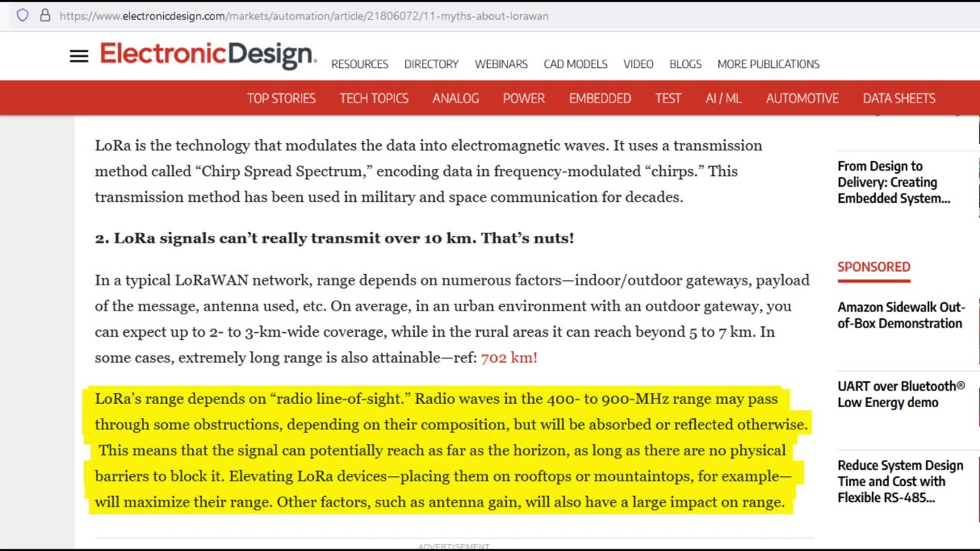Viewport: 980px width, 551px height.
Task: Open Reduce System Design Time article
Action: 900,481
